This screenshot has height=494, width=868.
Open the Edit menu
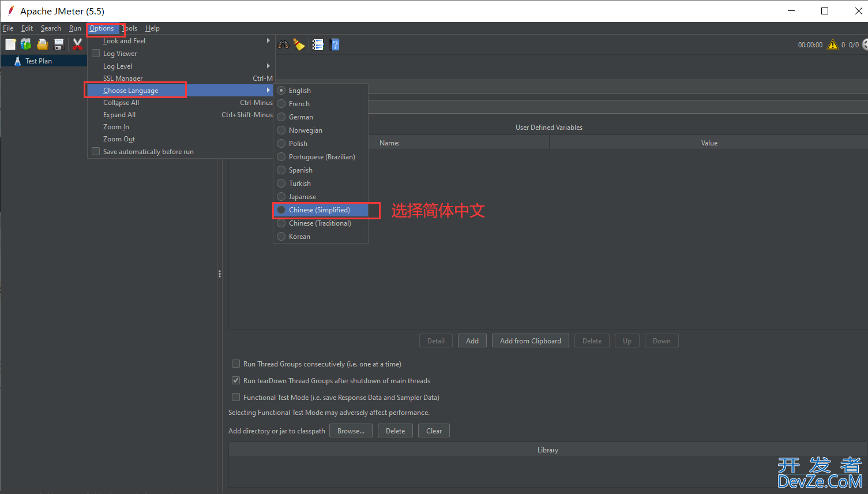click(x=27, y=28)
